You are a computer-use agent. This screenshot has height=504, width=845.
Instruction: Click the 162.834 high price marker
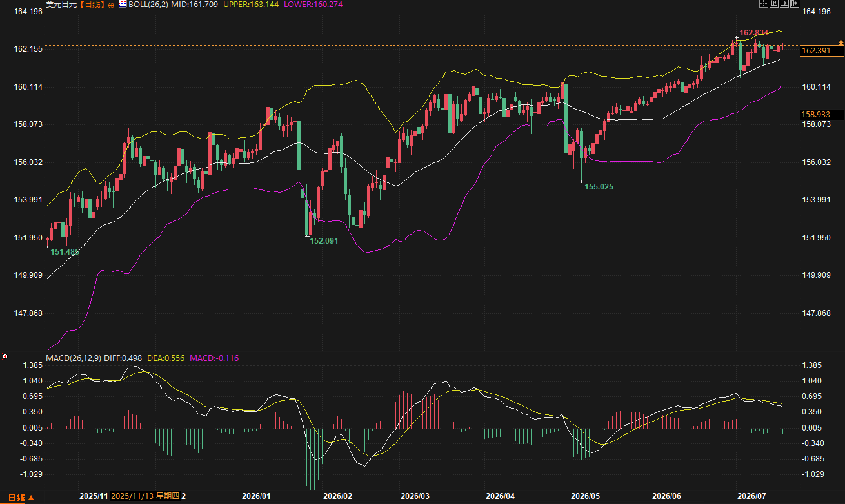pos(754,32)
